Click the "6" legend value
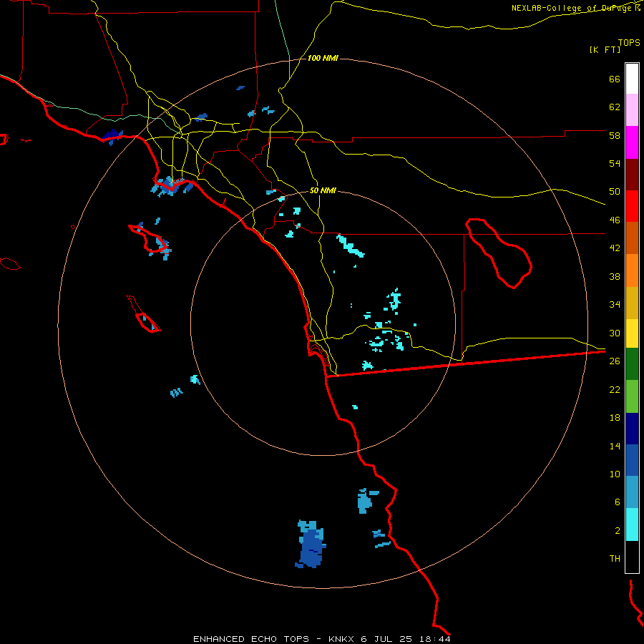The image size is (644, 644). pos(617,502)
